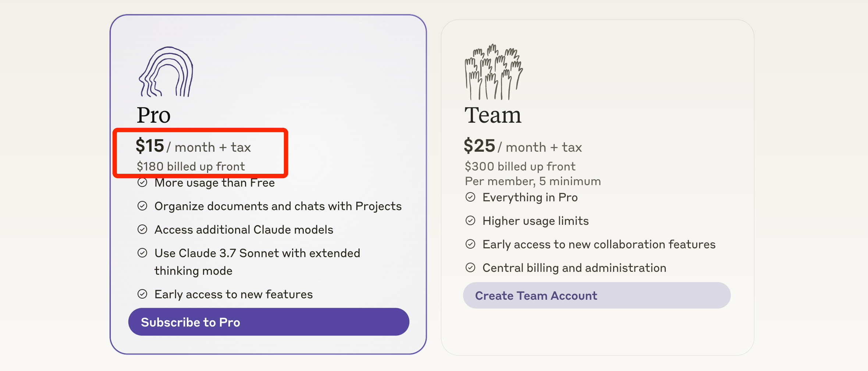Click the $180 billed up front text
The width and height of the screenshot is (868, 371).
[x=191, y=166]
